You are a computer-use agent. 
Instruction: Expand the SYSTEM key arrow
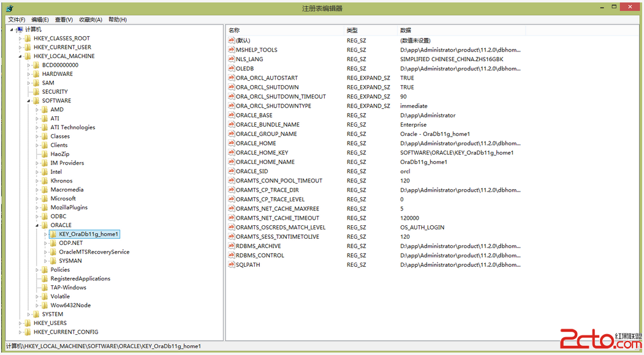coord(29,315)
